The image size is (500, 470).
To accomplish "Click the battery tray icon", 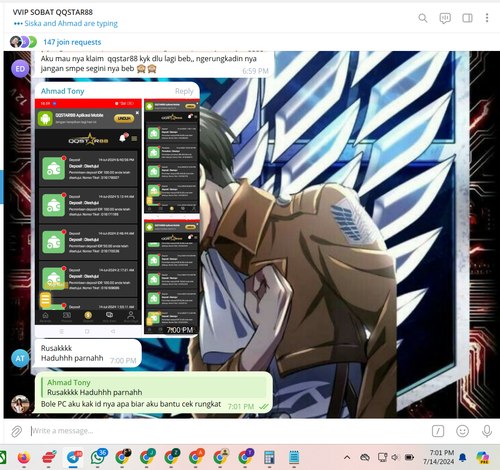I will click(409, 457).
